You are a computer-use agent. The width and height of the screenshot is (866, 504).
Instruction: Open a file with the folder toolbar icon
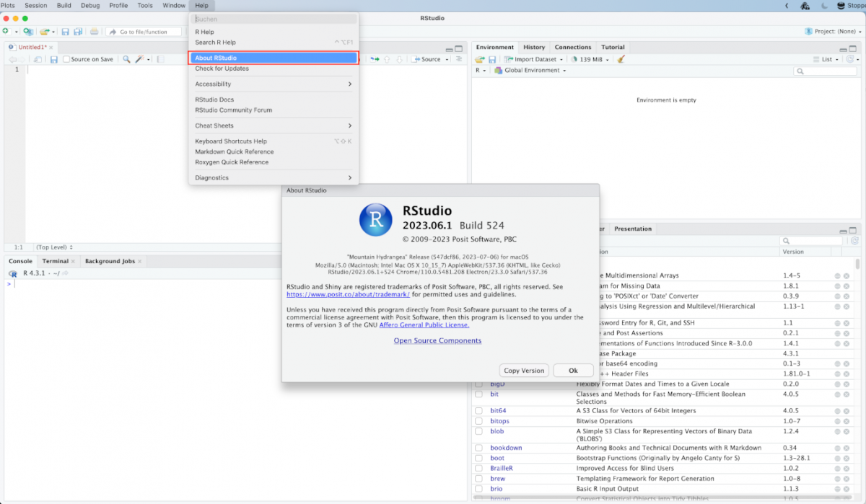(x=45, y=32)
